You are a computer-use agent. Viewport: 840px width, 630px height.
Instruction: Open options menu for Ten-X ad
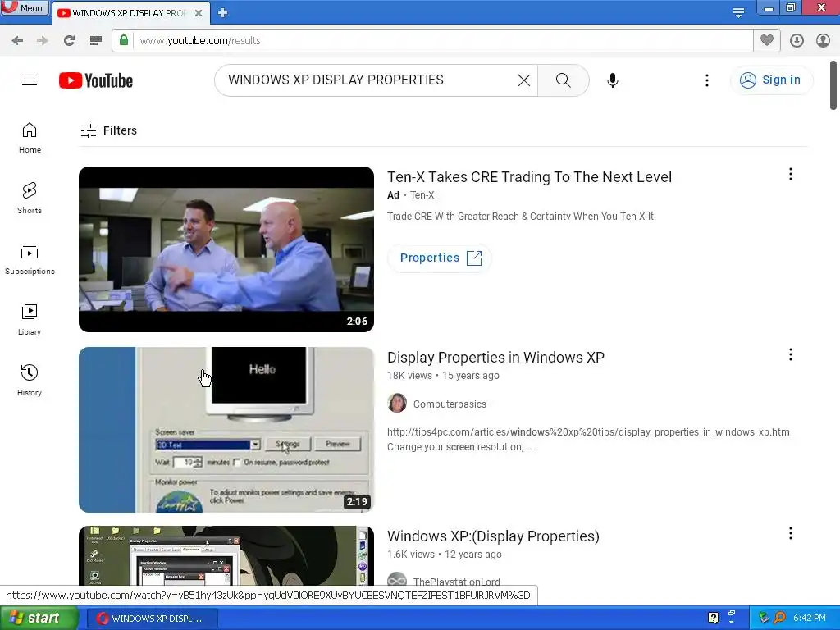coord(790,174)
